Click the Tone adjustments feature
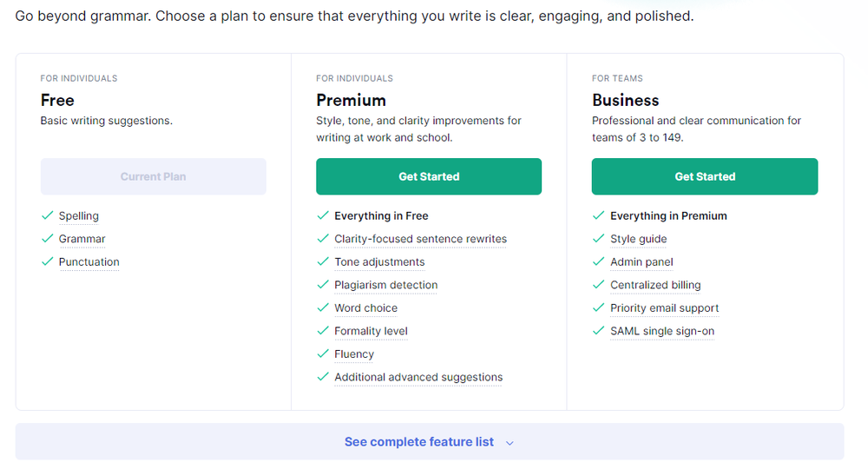 click(x=379, y=262)
